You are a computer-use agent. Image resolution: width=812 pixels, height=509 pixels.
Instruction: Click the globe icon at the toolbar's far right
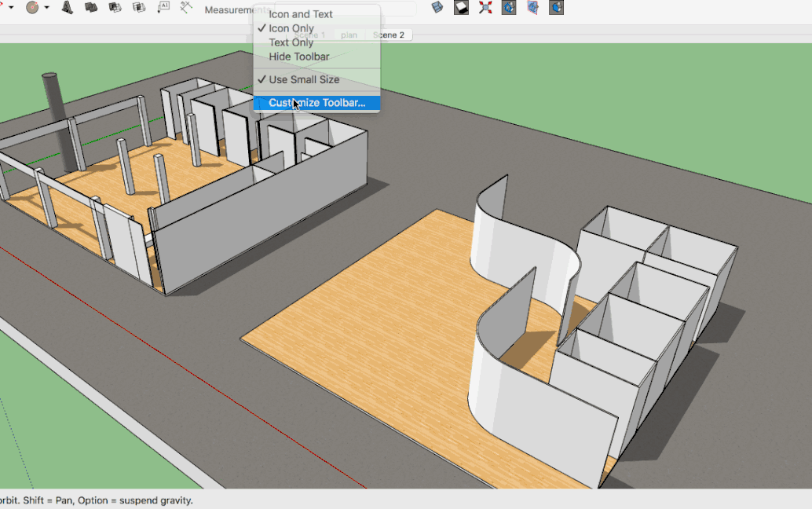[x=555, y=9]
